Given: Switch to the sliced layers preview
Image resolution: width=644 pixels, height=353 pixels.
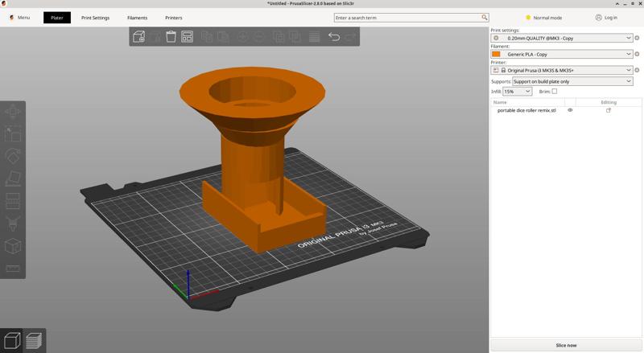Looking at the screenshot, I should coord(33,341).
